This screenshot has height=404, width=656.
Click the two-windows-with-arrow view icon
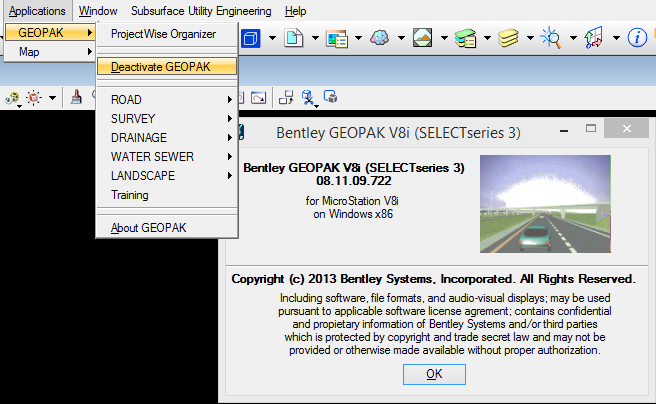pyautogui.click(x=287, y=98)
